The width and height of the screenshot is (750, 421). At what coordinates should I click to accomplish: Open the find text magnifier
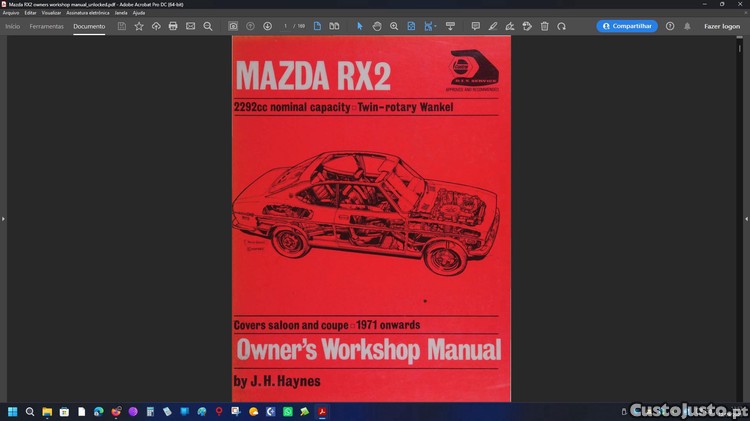coord(208,26)
